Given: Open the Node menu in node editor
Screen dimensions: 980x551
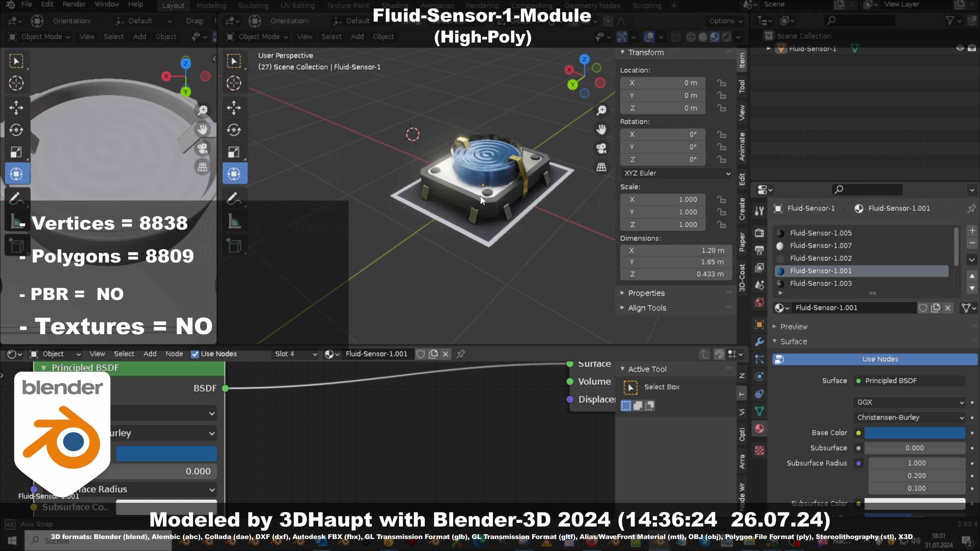Looking at the screenshot, I should click(x=174, y=354).
